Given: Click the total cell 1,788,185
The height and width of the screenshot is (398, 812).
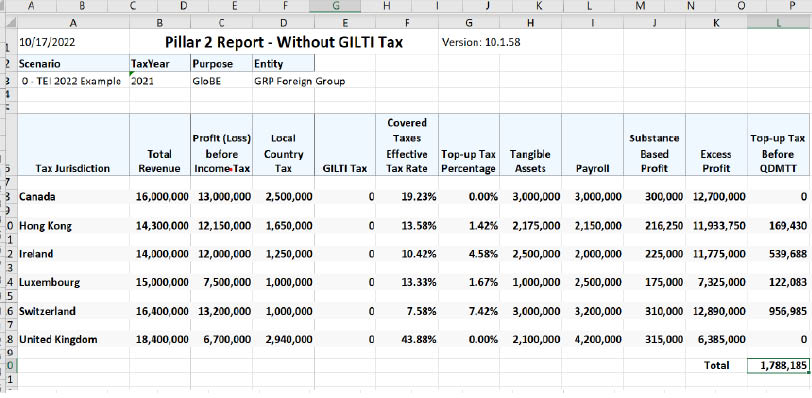Looking at the screenshot, I should pos(778,365).
